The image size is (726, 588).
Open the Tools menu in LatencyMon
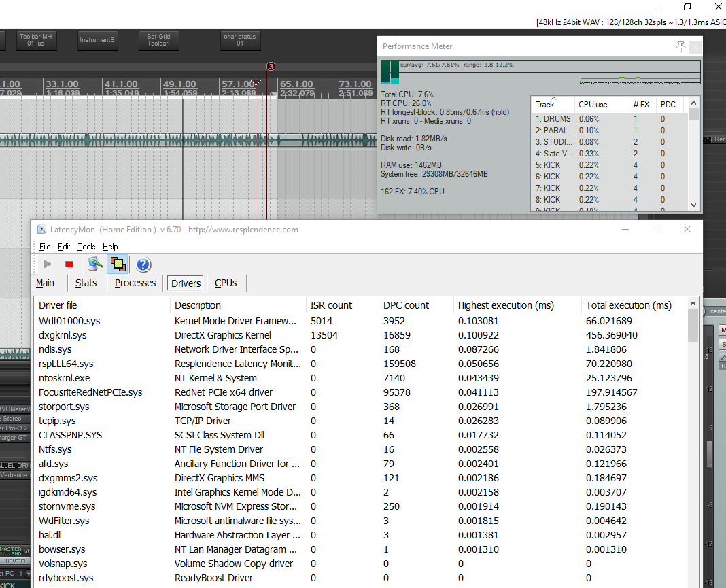[86, 247]
